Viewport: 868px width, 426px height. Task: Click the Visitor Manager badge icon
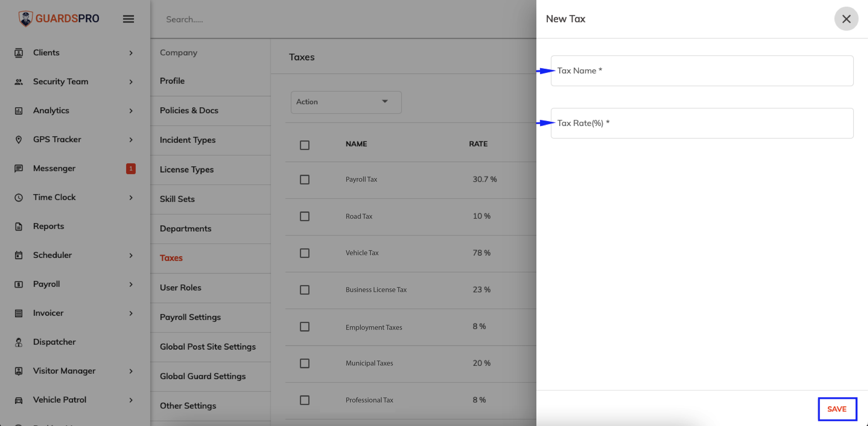[x=19, y=371]
